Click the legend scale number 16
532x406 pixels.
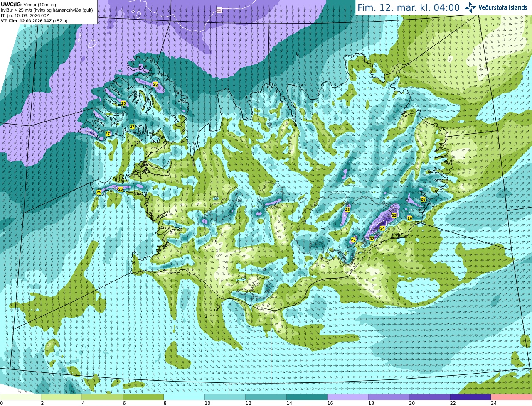pos(330,403)
